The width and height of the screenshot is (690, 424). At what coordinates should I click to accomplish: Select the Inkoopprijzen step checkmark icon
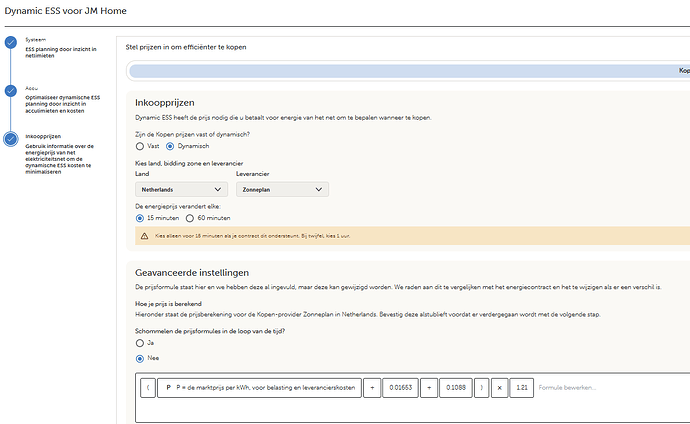click(11, 139)
